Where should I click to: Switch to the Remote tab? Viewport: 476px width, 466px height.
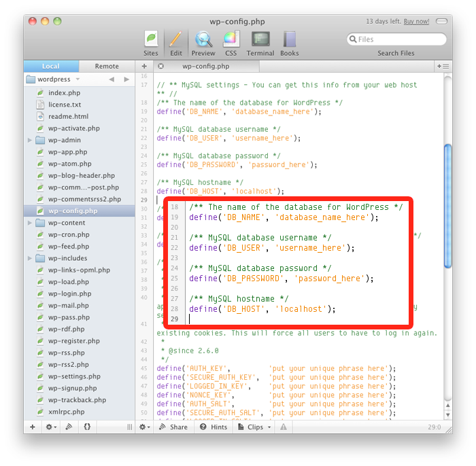[x=107, y=67]
